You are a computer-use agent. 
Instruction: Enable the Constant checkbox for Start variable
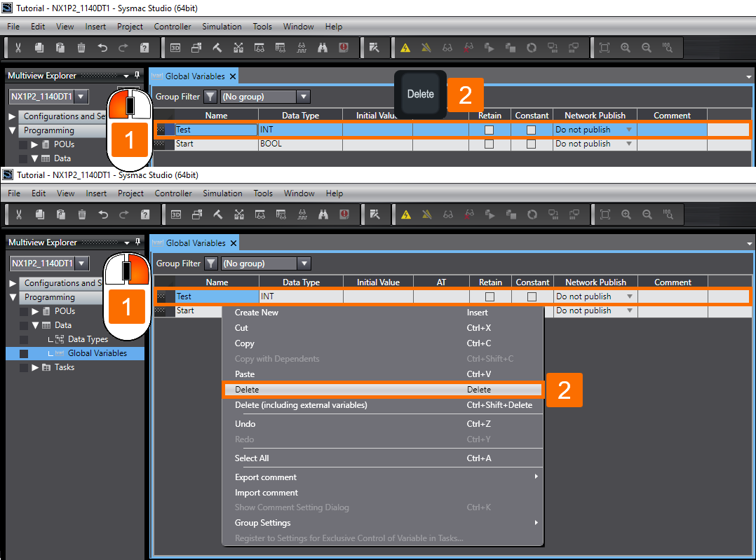(532, 144)
